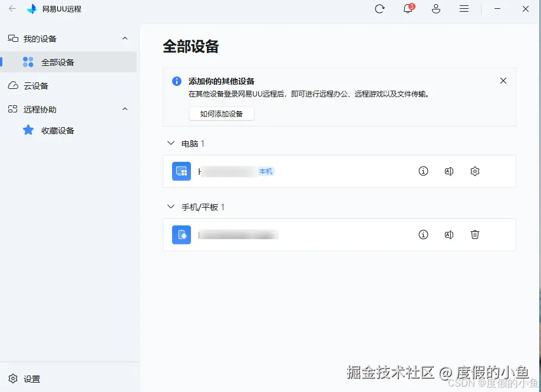Click the 如何添加设备 button
541x392 pixels.
[x=221, y=114]
